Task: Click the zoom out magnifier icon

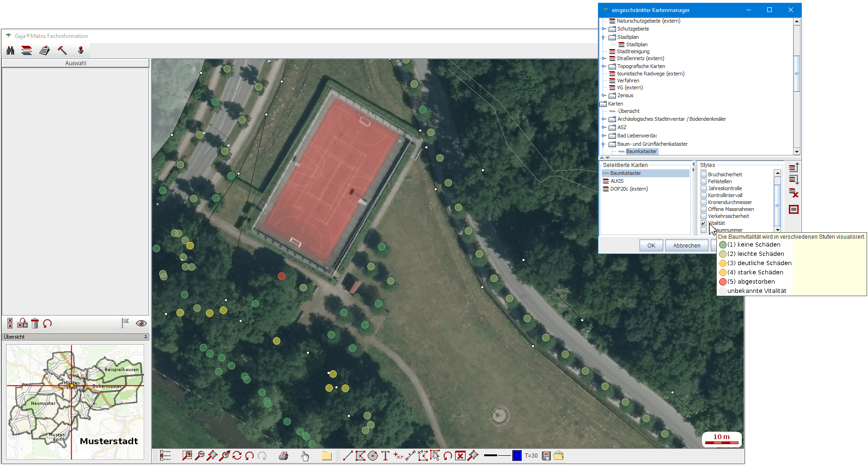Action: [199, 456]
